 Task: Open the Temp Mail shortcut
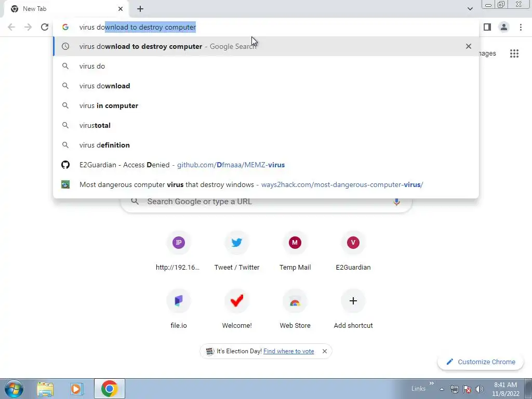pos(295,251)
